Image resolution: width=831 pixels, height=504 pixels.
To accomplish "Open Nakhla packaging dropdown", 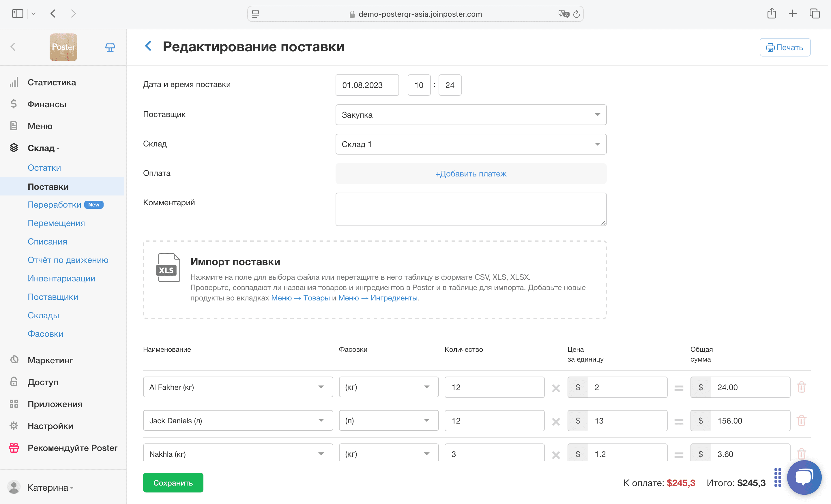I will click(x=388, y=452).
